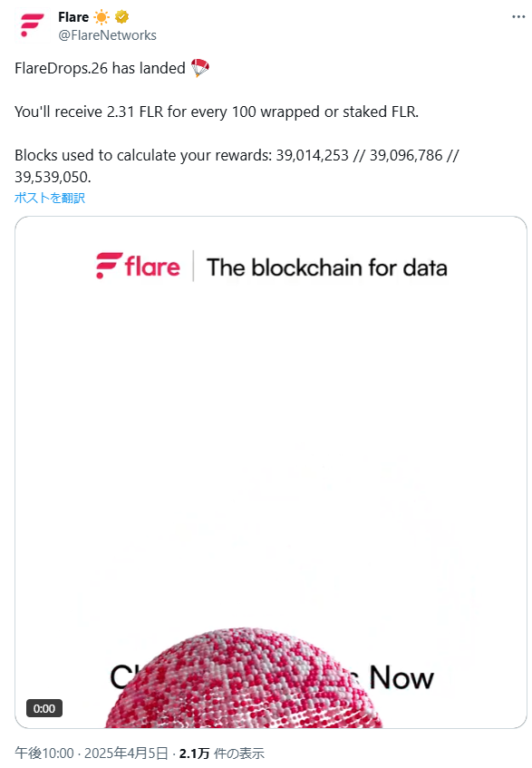Open the post timestamp 午後10:00 · 2025年4月5日
This screenshot has height=768, width=532.
point(92,753)
